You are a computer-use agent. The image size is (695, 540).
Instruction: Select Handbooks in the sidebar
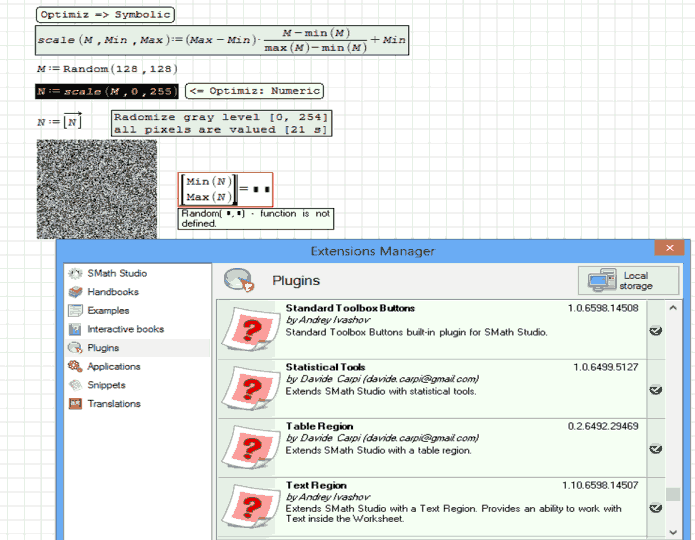(112, 292)
